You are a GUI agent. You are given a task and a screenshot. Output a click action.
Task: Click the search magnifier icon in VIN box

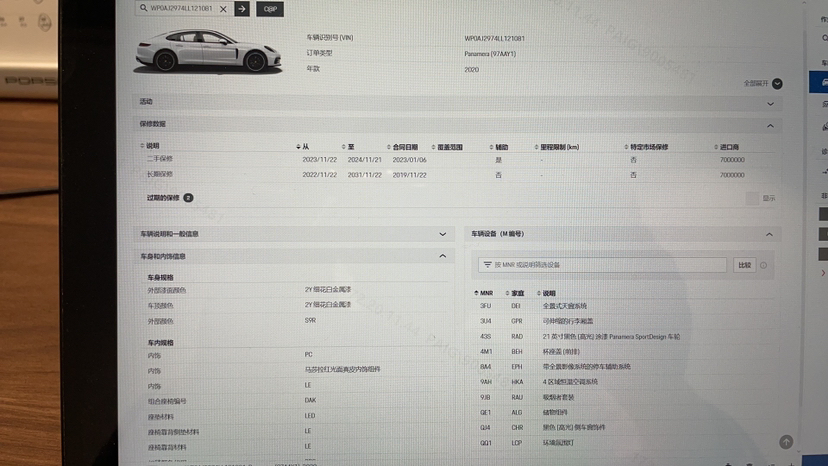click(143, 8)
